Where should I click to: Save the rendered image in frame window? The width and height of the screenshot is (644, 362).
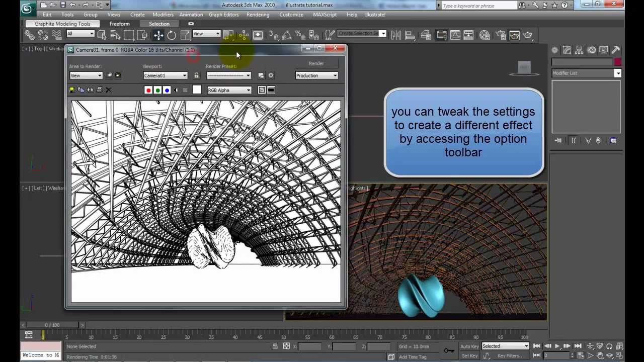click(71, 90)
